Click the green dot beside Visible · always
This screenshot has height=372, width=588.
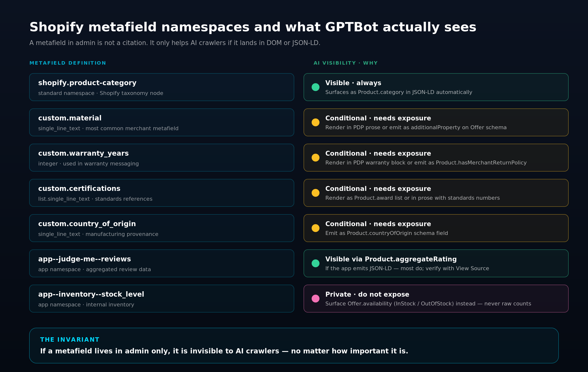pyautogui.click(x=316, y=87)
